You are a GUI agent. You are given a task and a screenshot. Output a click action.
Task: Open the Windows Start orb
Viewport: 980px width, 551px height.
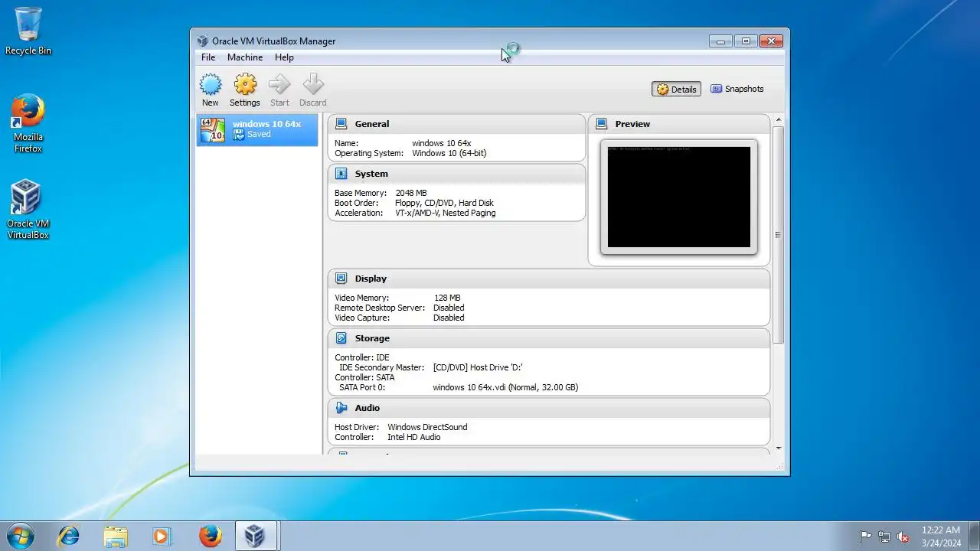click(x=21, y=536)
